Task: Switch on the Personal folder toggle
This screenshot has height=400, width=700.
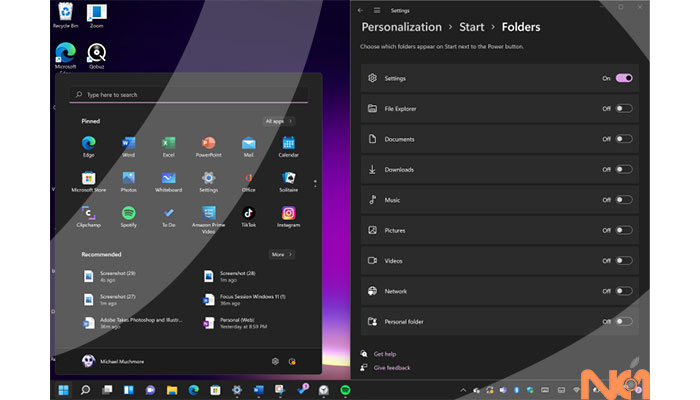Action: click(x=624, y=321)
